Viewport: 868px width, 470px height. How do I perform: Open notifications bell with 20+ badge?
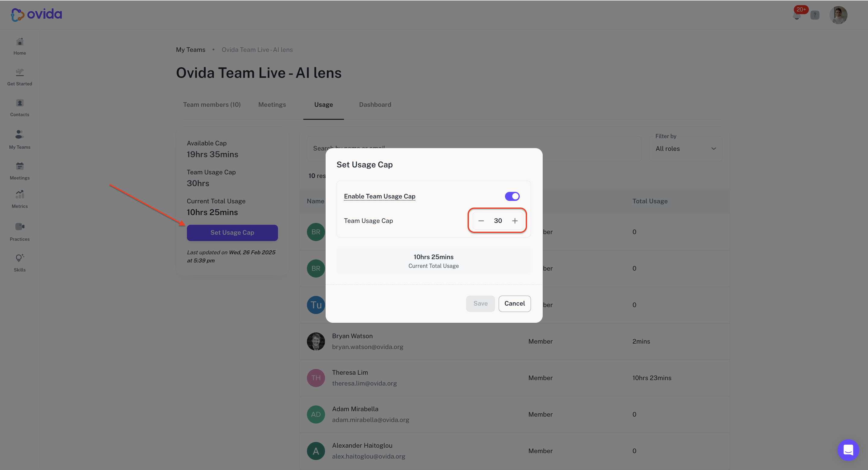pyautogui.click(x=797, y=15)
